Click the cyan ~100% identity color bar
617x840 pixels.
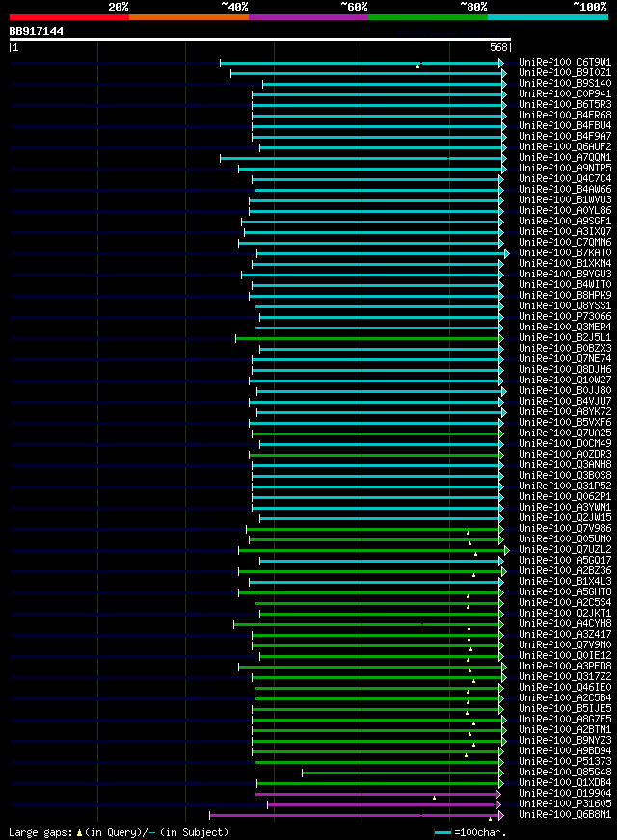548,17
